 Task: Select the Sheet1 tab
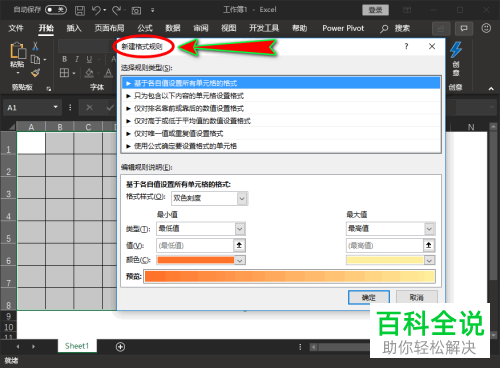(x=77, y=346)
